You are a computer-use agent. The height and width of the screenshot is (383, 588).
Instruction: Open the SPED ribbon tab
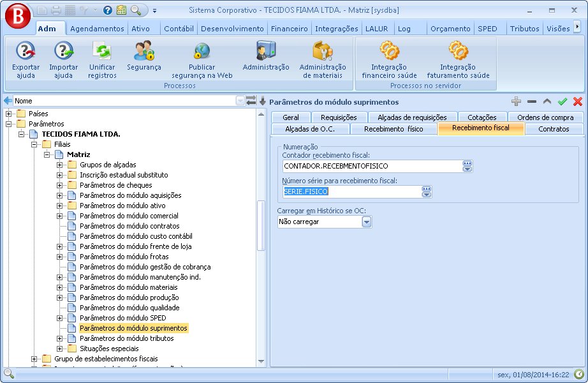(x=487, y=29)
